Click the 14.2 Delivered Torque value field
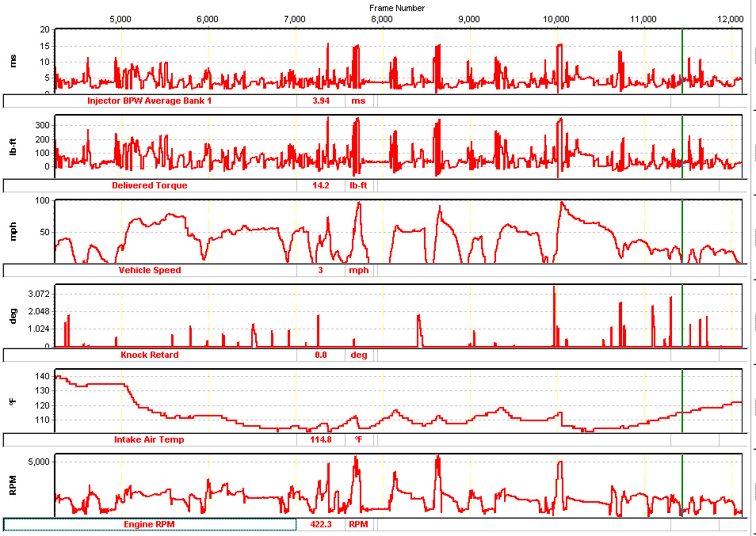The width and height of the screenshot is (756, 536). 320,185
